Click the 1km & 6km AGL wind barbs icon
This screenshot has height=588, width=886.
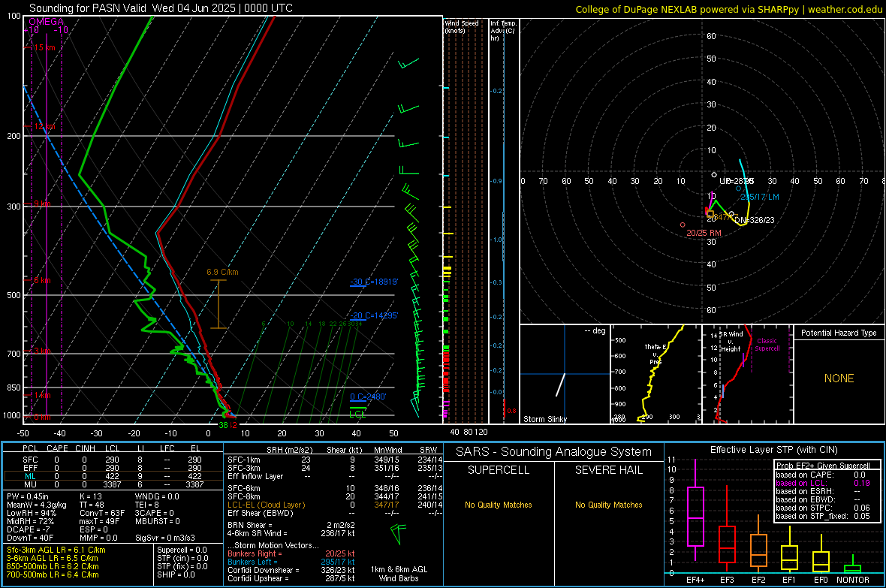point(399,534)
